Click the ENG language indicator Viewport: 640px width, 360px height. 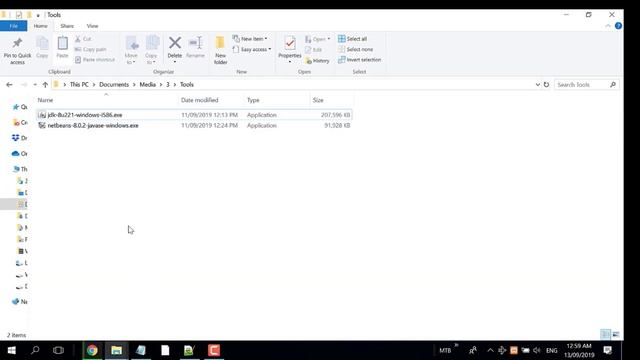coord(551,351)
